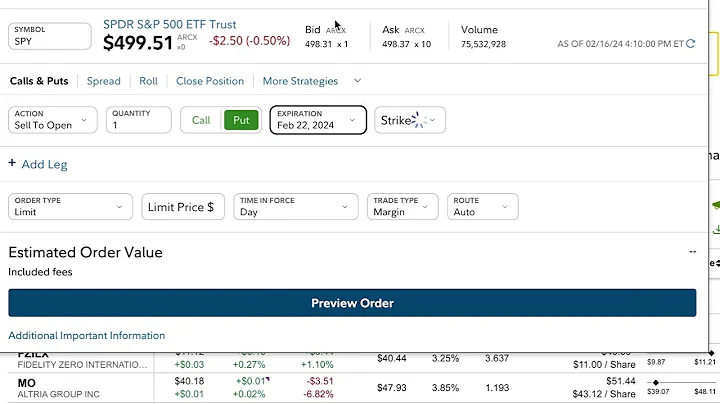This screenshot has height=404, width=720.
Task: Click the $499.51 last price
Action: point(138,43)
